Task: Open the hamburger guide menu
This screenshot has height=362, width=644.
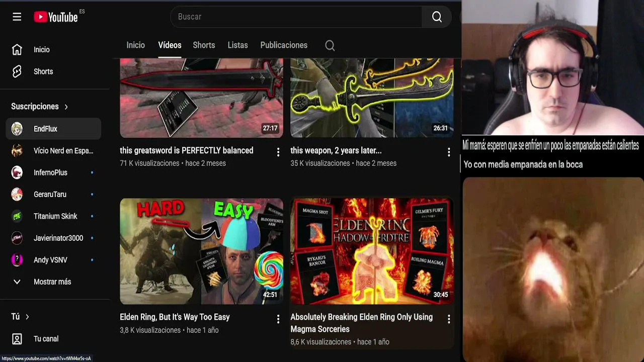Action: 17,17
